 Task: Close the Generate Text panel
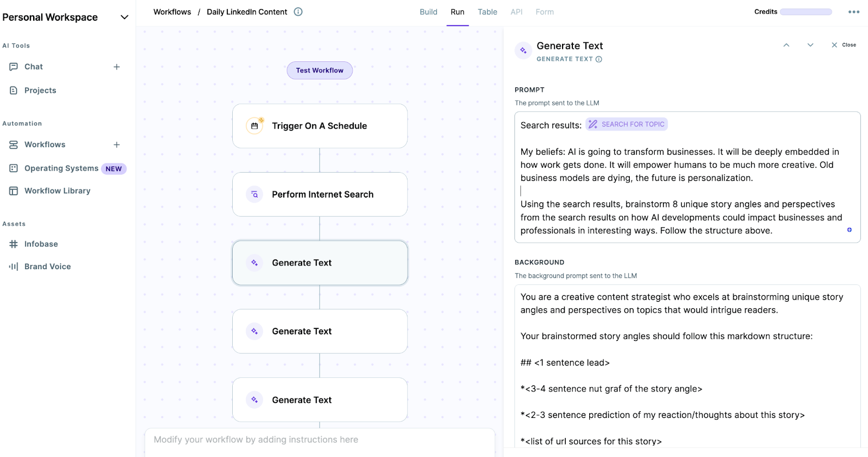(844, 45)
